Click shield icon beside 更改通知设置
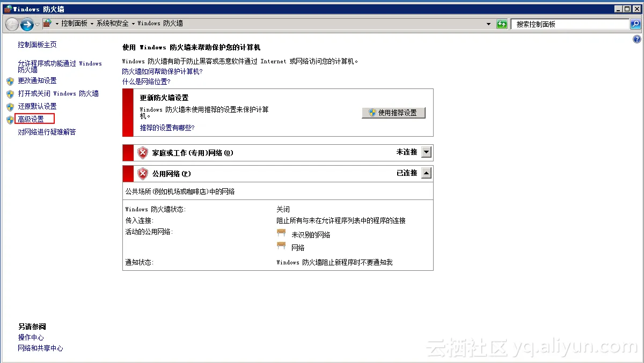Screen dimensions: 644x363 pos(10,82)
